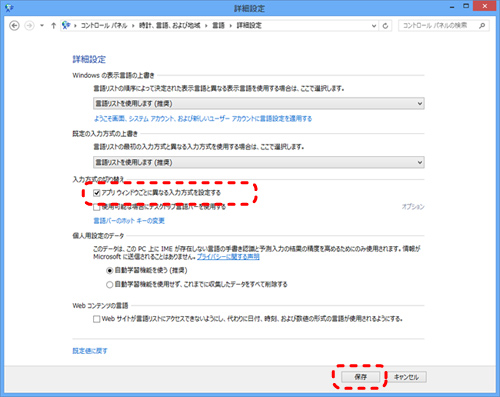Open the link applying language settings to the welcome screen
Image resolution: width=500 pixels, height=397 pixels.
point(203,119)
